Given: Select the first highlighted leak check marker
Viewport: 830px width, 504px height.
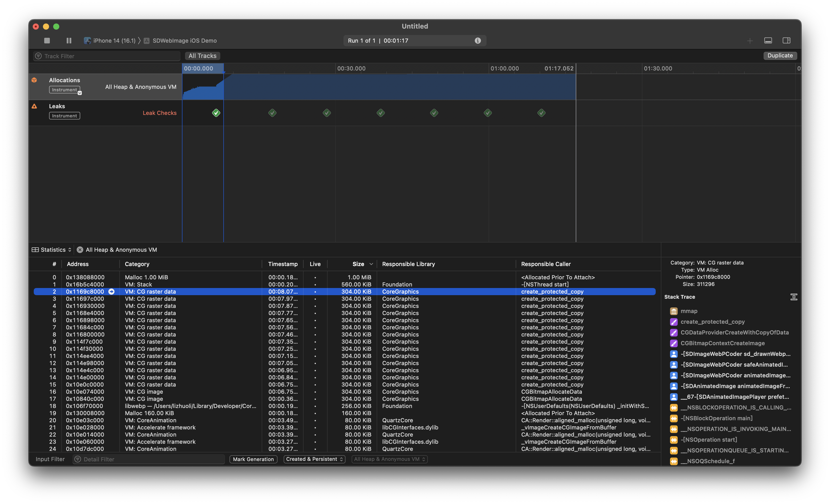Looking at the screenshot, I should (216, 113).
